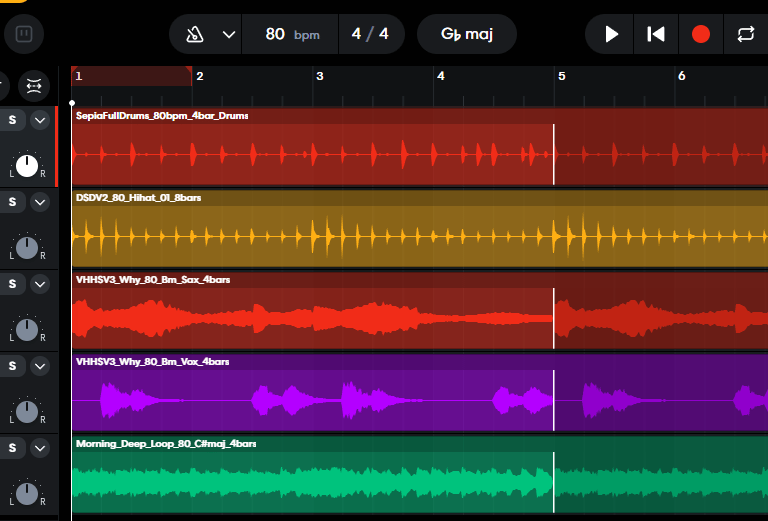Change the 4 / 4 time signature
Image resolution: width=768 pixels, height=521 pixels.
(x=370, y=34)
